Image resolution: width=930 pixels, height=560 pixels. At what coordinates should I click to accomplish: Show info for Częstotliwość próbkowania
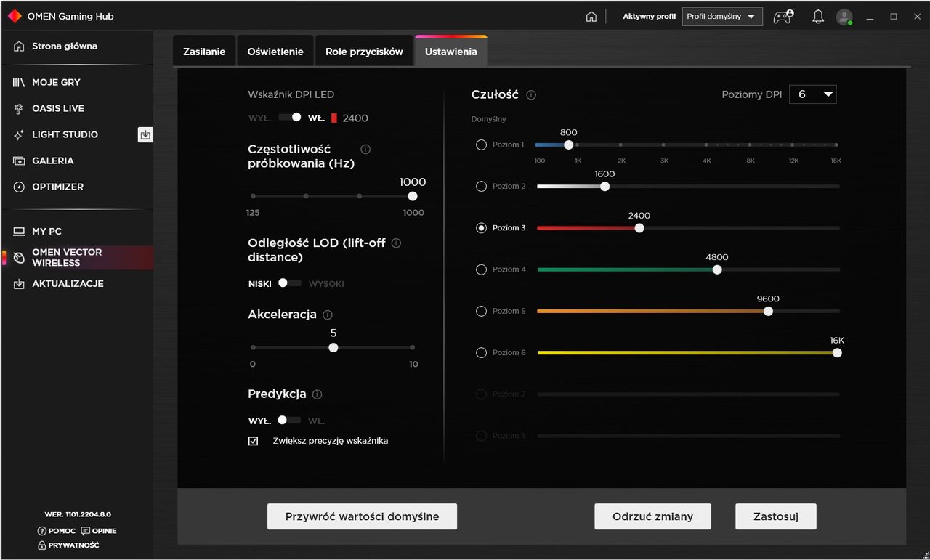click(x=365, y=149)
